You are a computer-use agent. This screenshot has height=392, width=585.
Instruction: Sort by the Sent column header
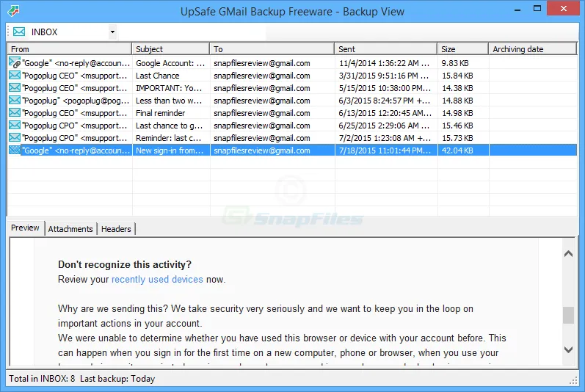[386, 49]
